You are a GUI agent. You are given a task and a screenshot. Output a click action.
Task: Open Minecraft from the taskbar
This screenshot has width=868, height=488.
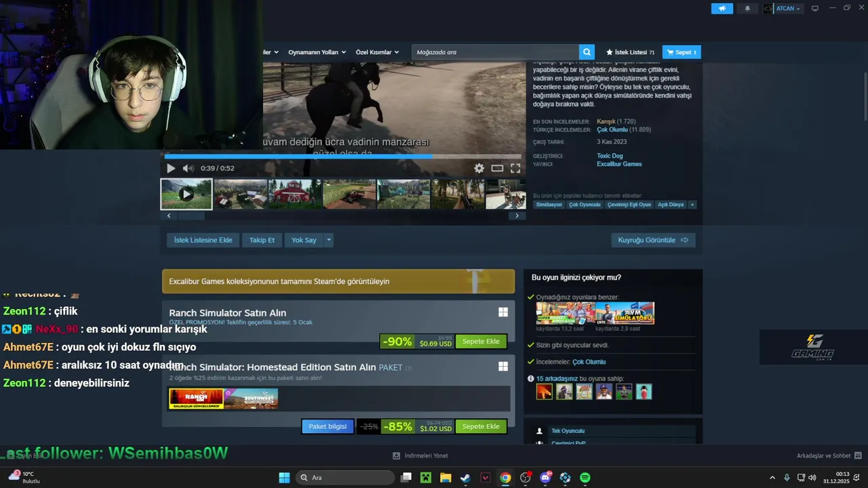click(x=425, y=478)
